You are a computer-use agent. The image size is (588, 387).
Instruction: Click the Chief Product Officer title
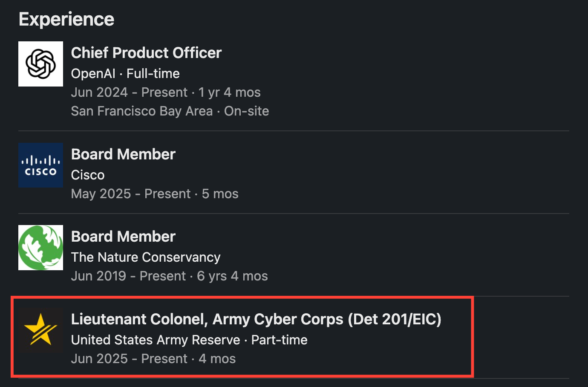click(x=146, y=53)
